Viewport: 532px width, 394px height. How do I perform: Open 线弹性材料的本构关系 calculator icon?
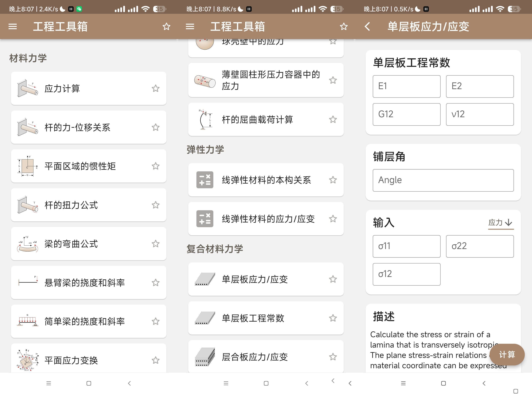tap(205, 180)
